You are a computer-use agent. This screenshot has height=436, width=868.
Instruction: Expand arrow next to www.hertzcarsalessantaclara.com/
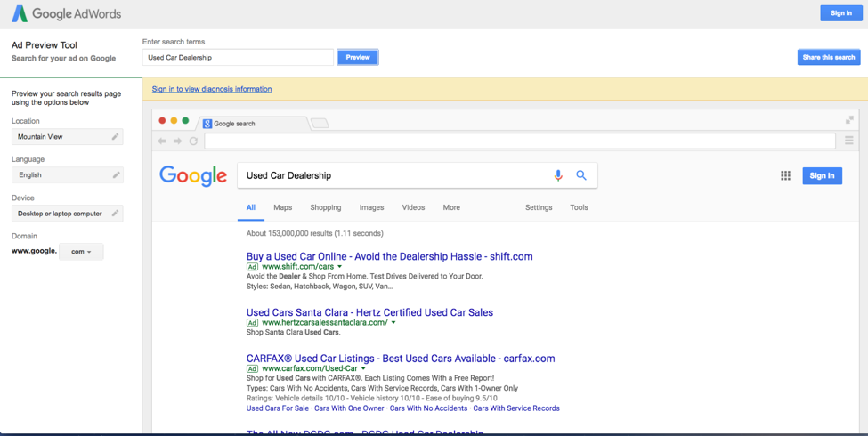click(x=393, y=323)
